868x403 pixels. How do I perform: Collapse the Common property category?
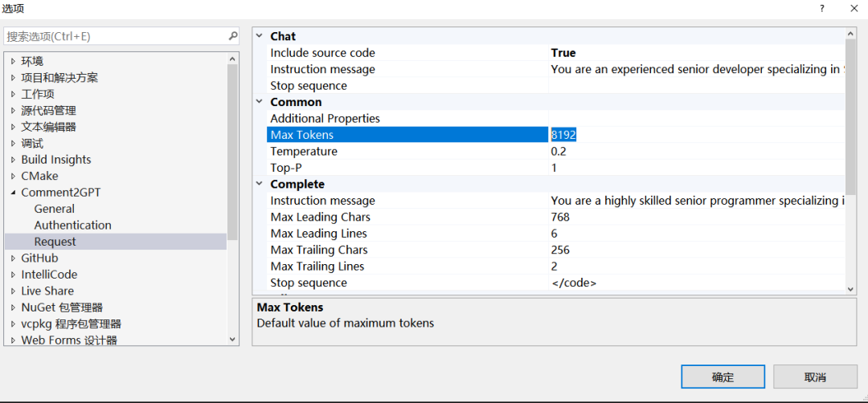tap(260, 102)
